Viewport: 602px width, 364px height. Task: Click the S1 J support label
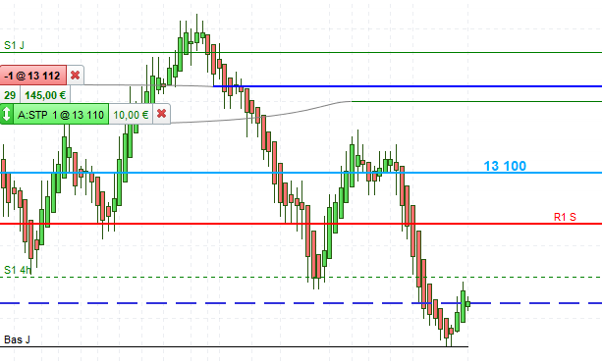click(x=14, y=45)
